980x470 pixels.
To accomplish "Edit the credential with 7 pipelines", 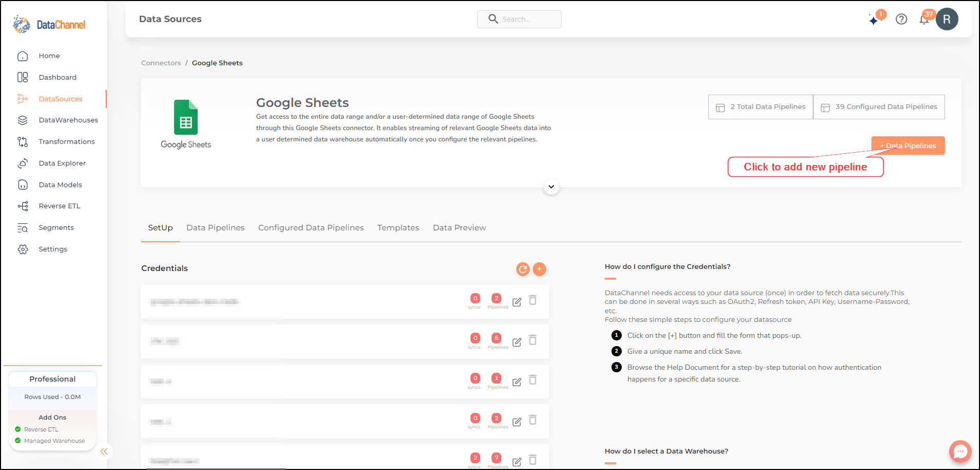I will pyautogui.click(x=517, y=462).
